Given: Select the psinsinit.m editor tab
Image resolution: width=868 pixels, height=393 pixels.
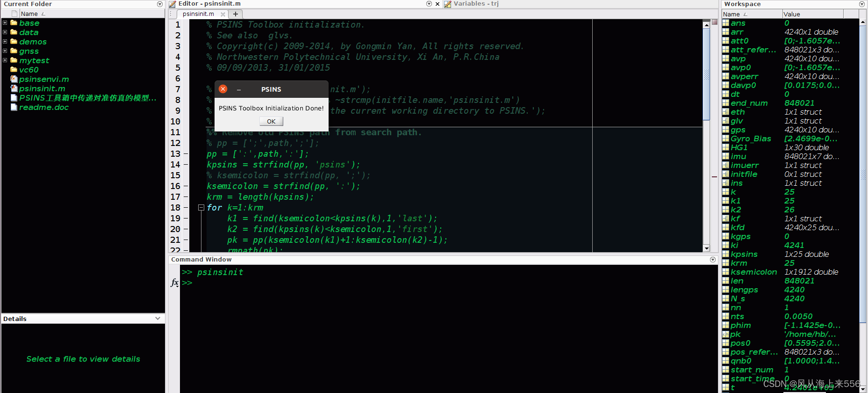Looking at the screenshot, I should coord(198,14).
